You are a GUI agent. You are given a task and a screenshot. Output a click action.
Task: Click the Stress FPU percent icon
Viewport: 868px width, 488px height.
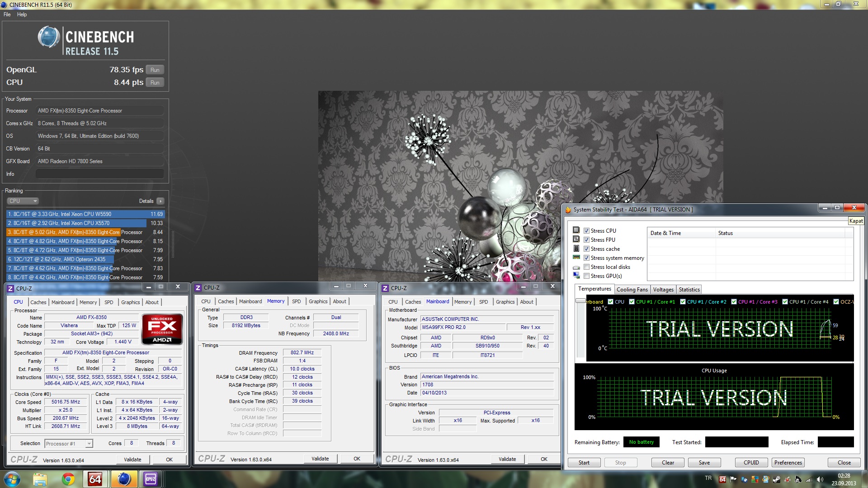click(x=576, y=239)
